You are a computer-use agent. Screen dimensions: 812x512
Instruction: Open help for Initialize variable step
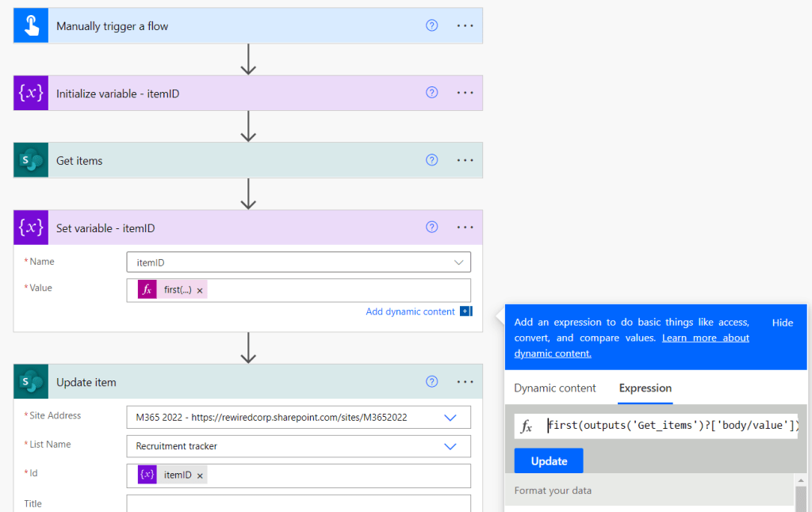[x=432, y=94]
